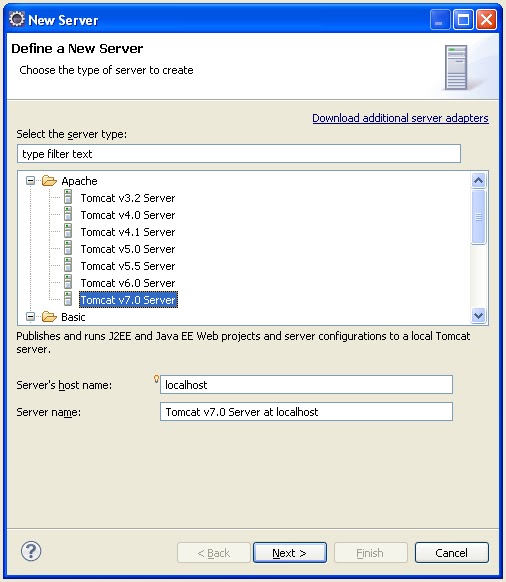Select the Apache category label
Viewport: 506px width, 582px height.
(x=79, y=181)
